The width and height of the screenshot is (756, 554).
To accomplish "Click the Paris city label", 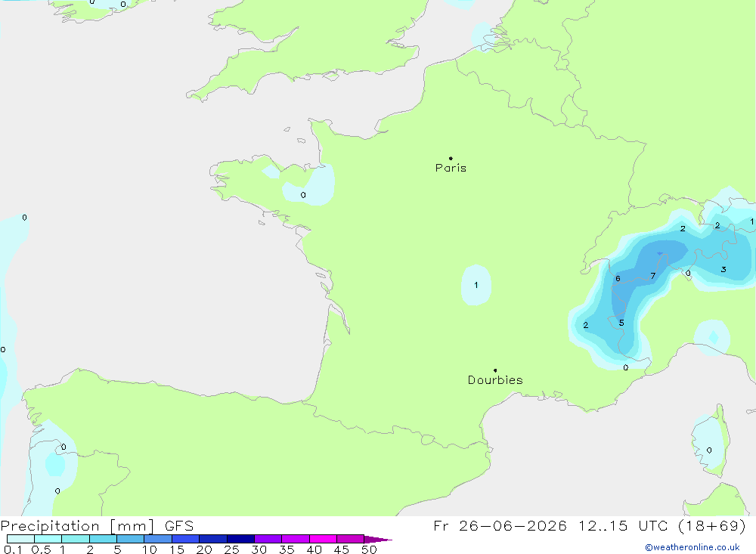I will [x=451, y=168].
